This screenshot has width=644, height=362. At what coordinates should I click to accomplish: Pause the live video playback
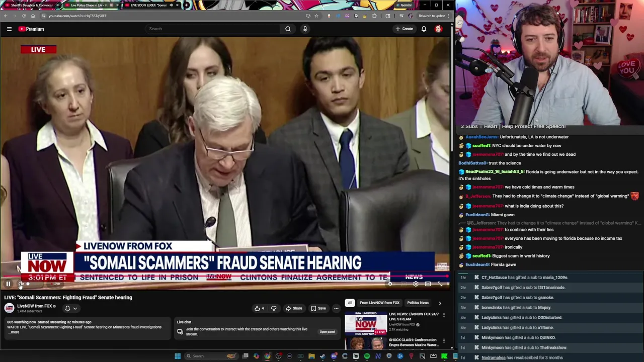[x=8, y=284]
